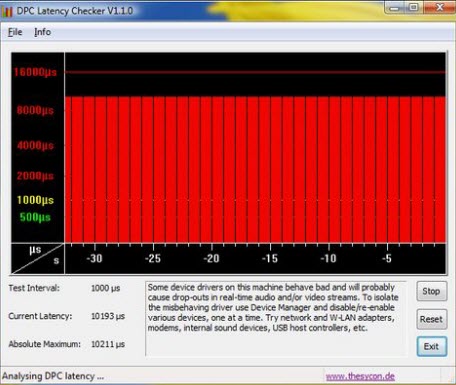Click the 16000µs axis label

[x=35, y=72]
